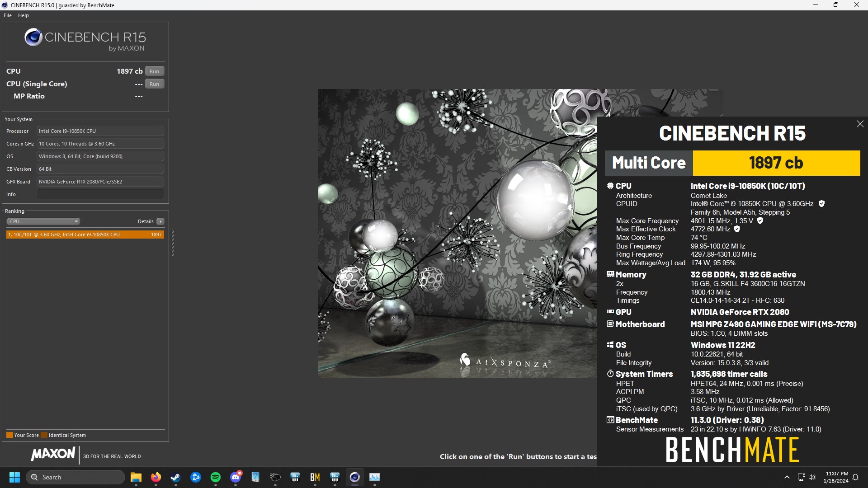Select the 10C/10T i9-10850K ranking entry
This screenshot has width=868, height=488.
coord(85,235)
